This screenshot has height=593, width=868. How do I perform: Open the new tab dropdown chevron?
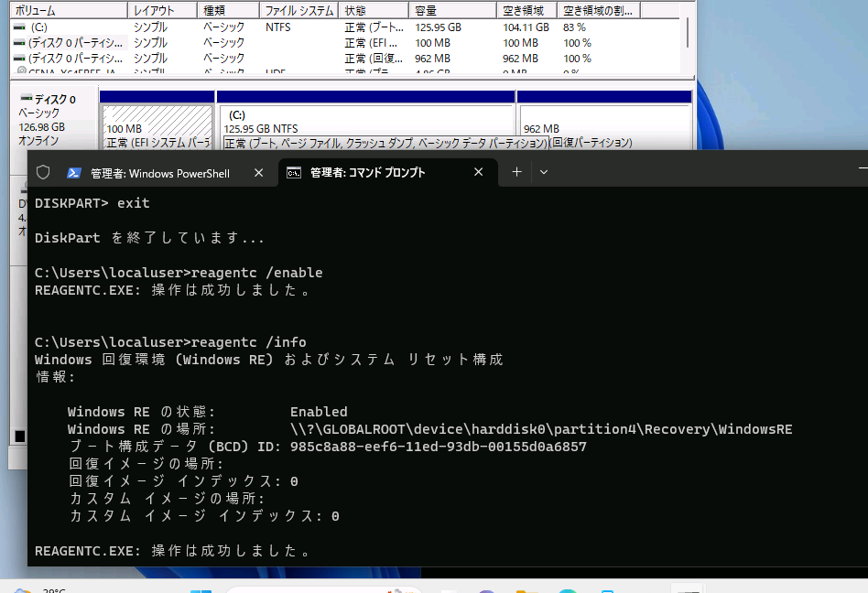[544, 172]
